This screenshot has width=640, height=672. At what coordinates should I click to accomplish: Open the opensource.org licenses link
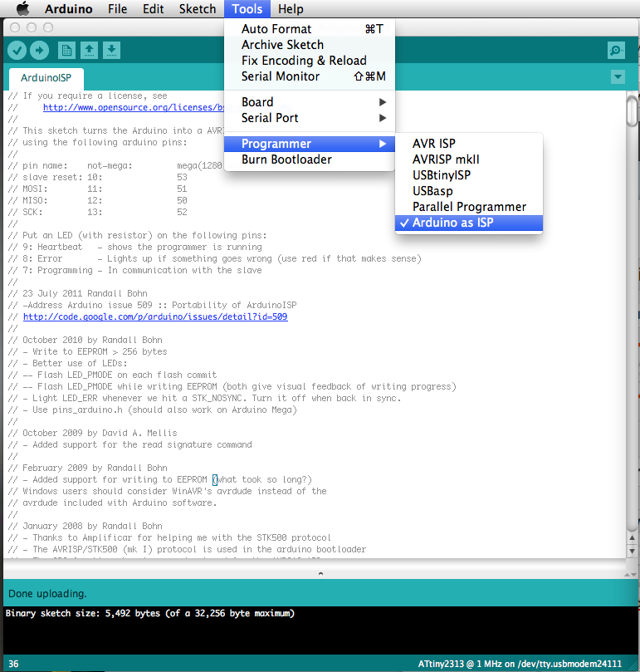click(134, 108)
